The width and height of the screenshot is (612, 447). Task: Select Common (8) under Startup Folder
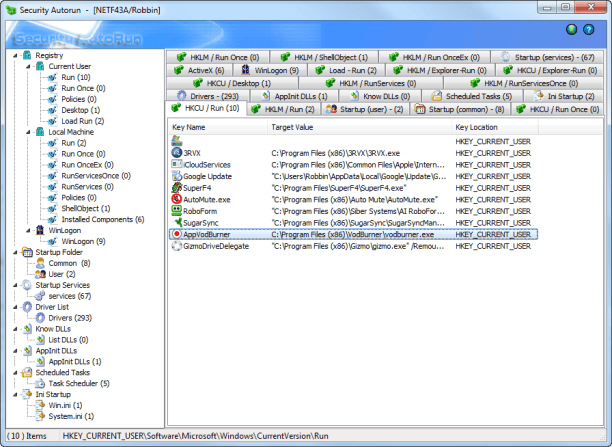coord(69,263)
